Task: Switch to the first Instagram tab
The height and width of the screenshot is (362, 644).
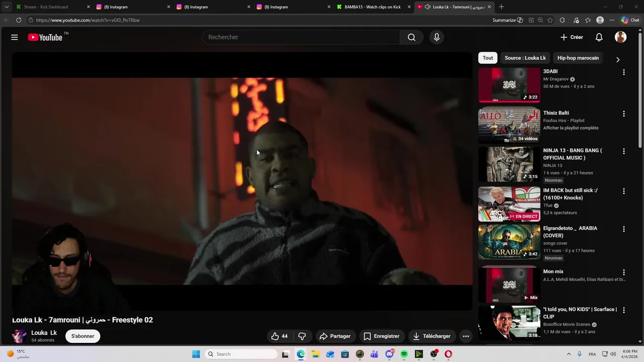Action: [133, 7]
